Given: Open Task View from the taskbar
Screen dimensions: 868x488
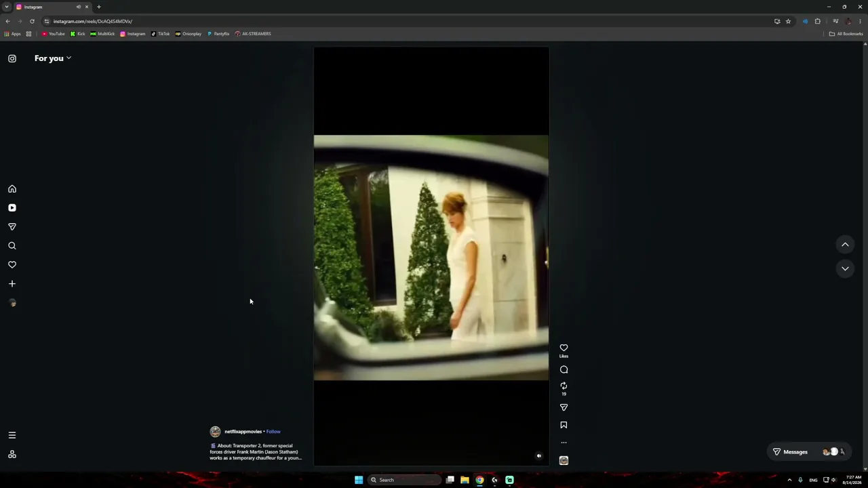Looking at the screenshot, I should tap(450, 480).
